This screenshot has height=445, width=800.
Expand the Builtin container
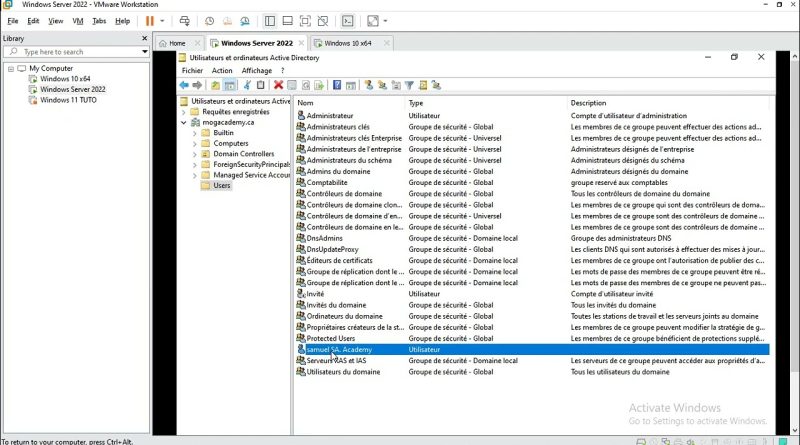point(195,133)
